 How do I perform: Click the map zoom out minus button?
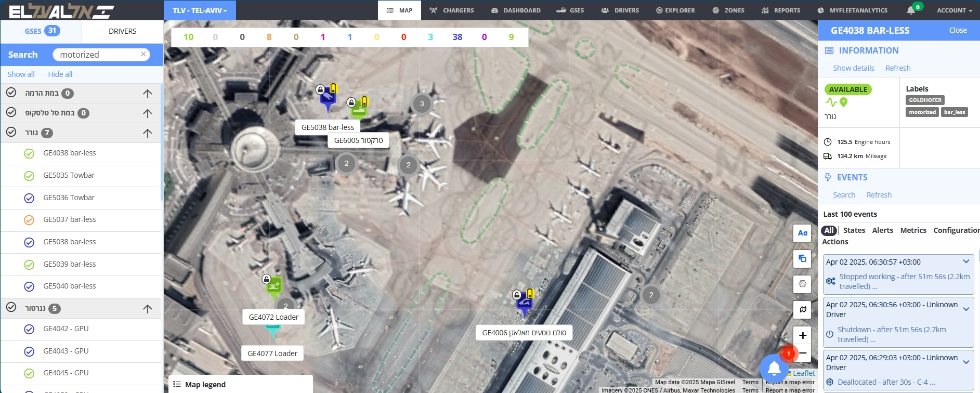coord(803,353)
